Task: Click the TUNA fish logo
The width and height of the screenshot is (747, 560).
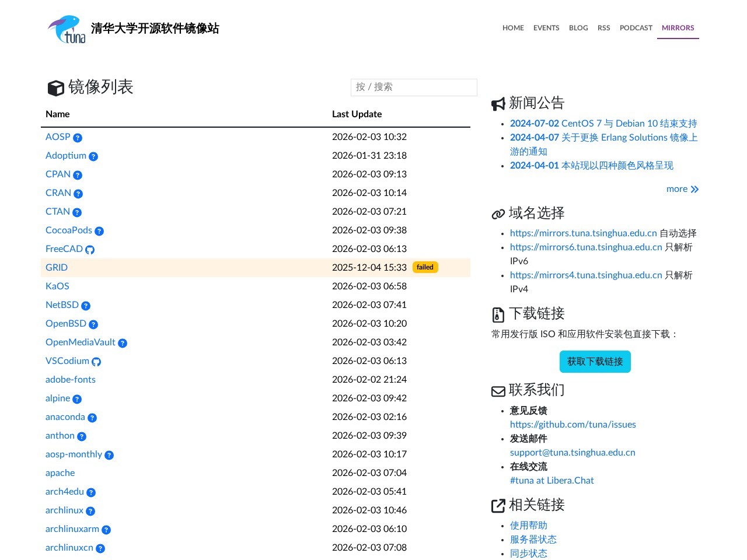Action: point(66,29)
